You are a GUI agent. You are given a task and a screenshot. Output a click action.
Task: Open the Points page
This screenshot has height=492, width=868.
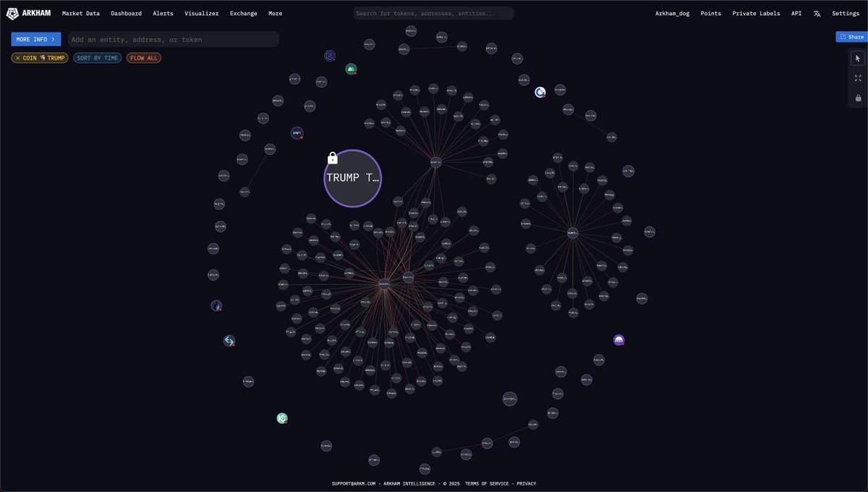(711, 13)
